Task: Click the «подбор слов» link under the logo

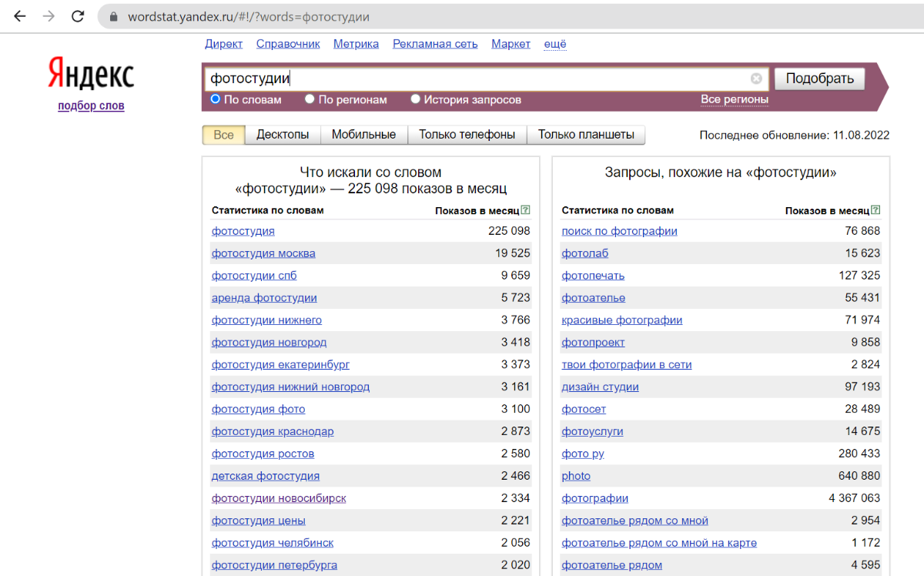Action: (91, 105)
